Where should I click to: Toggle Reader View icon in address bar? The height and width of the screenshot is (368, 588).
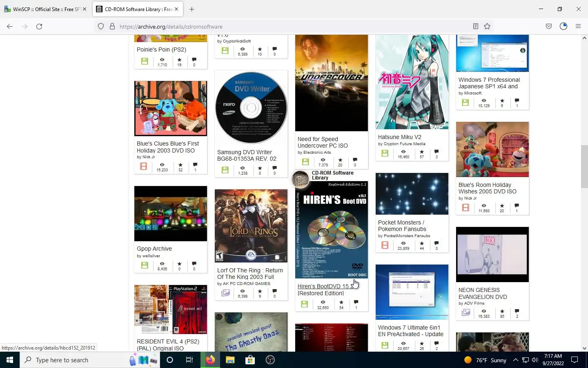click(x=476, y=27)
